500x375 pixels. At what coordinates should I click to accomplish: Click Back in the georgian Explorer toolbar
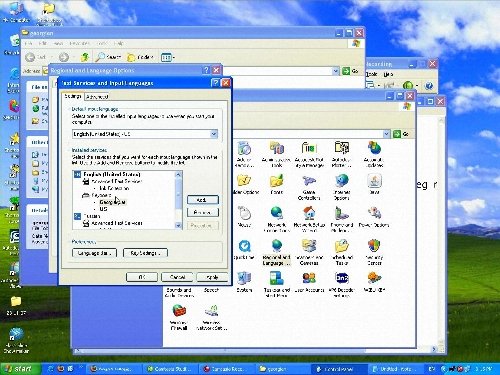tap(36, 57)
